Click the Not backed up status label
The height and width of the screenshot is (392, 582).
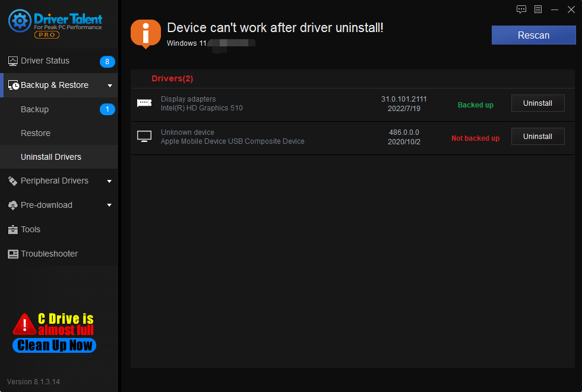click(x=476, y=138)
